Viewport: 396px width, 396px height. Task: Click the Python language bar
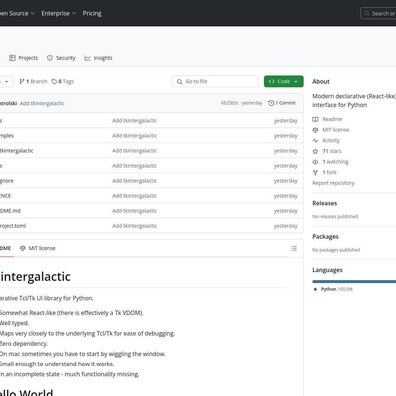pyautogui.click(x=354, y=282)
